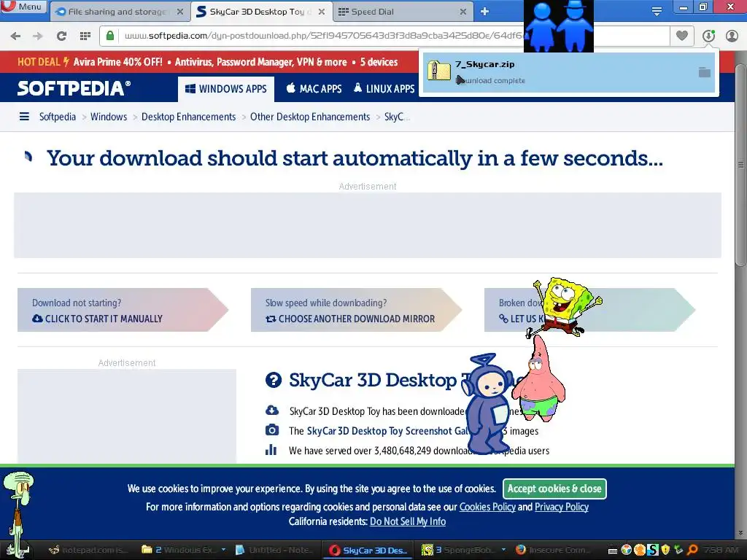Click the green security padlock icon

coord(110,36)
